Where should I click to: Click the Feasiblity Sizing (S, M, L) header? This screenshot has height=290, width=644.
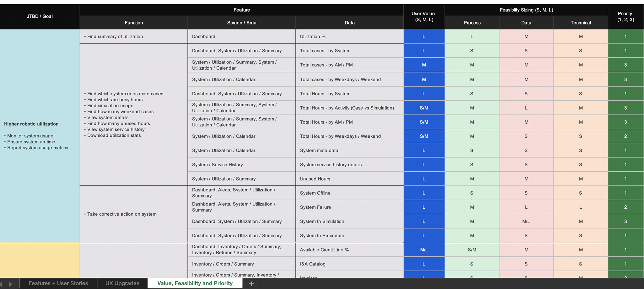pyautogui.click(x=526, y=10)
